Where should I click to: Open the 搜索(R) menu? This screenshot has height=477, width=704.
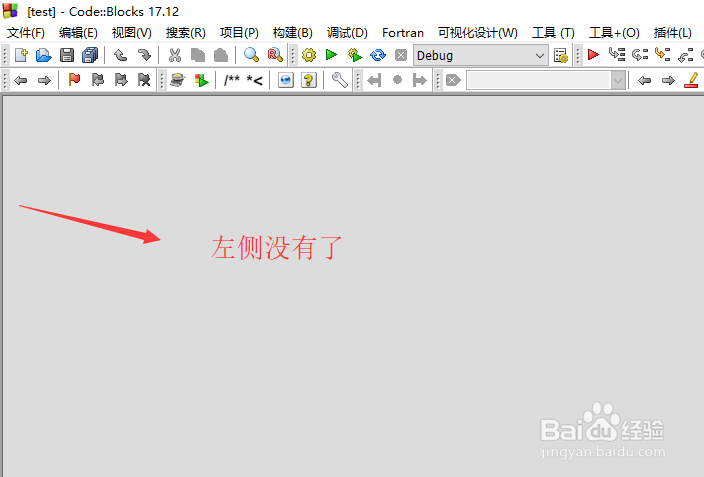pos(185,33)
